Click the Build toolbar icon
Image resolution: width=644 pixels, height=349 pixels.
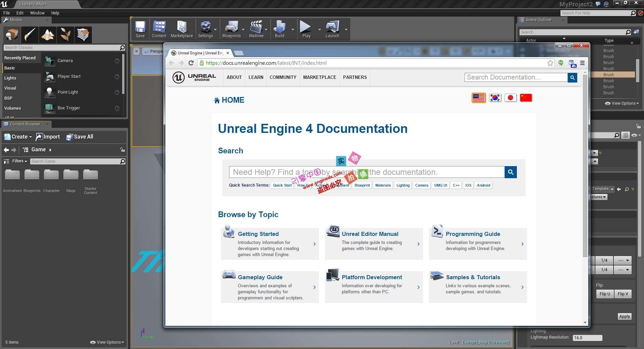coord(279,29)
